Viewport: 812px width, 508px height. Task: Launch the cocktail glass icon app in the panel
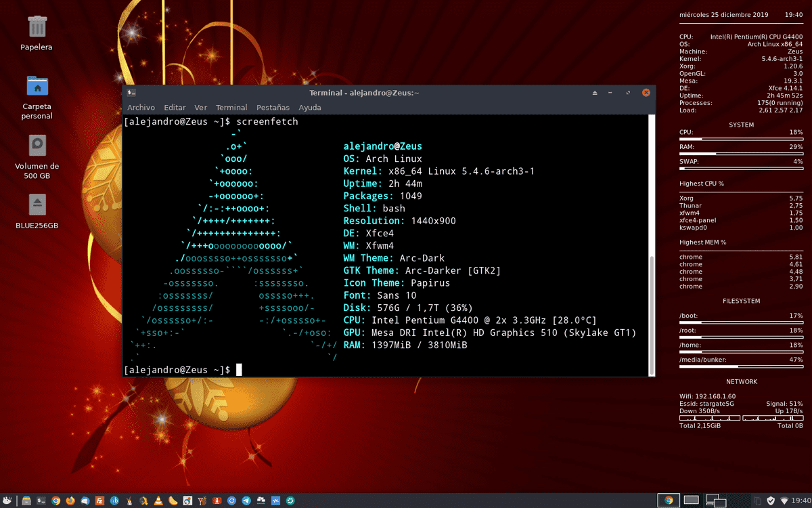click(x=202, y=501)
